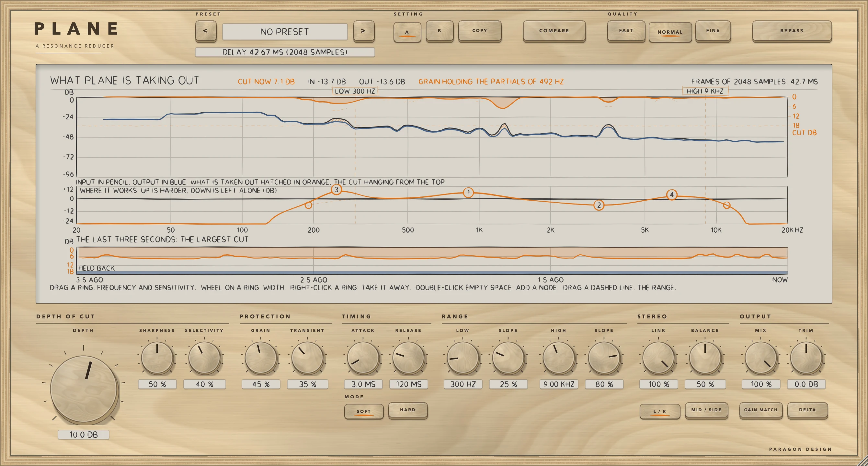Viewport: 868px width, 466px height.
Task: Click the Stereo Link knob
Action: 658,358
